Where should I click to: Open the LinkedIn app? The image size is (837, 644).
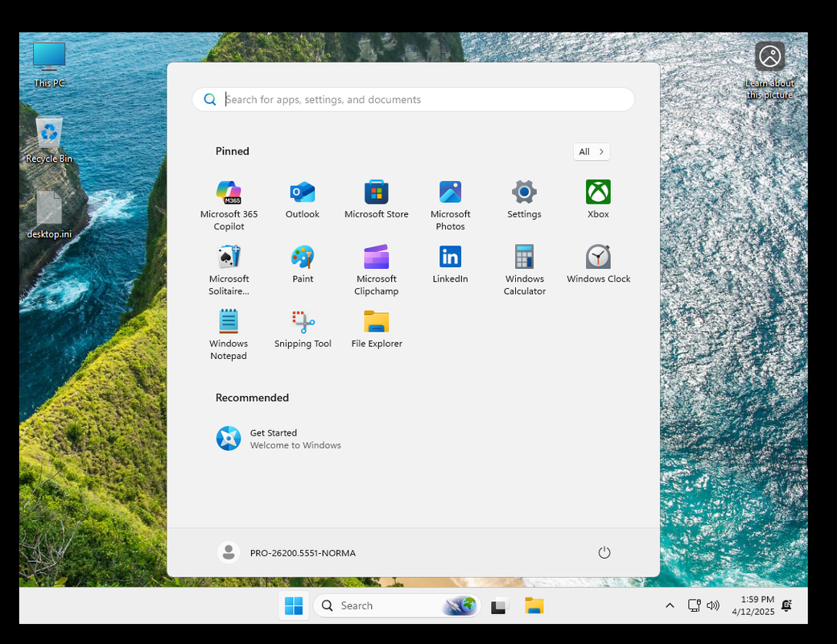pos(450,264)
